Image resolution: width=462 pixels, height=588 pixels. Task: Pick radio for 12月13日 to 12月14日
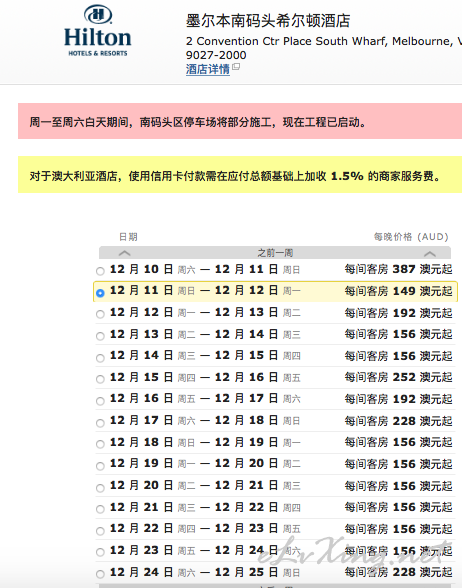click(x=100, y=336)
